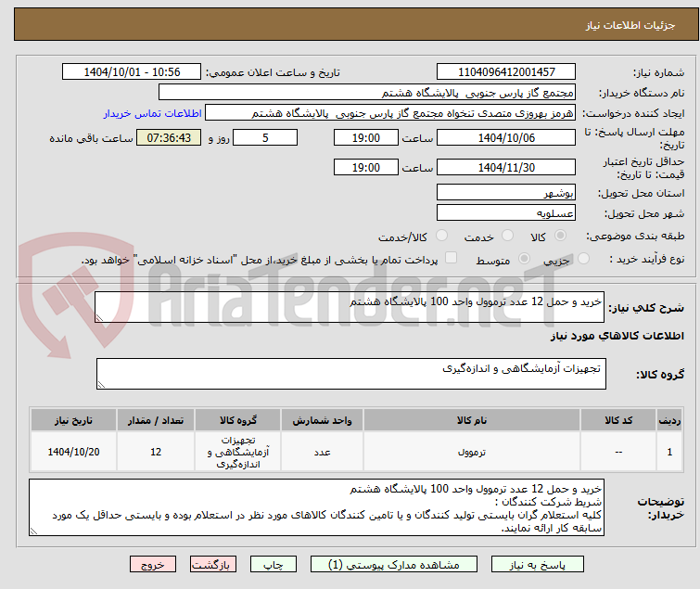This screenshot has height=589, width=700.
Task: Click the گروه کالا column header in table
Action: click(238, 420)
